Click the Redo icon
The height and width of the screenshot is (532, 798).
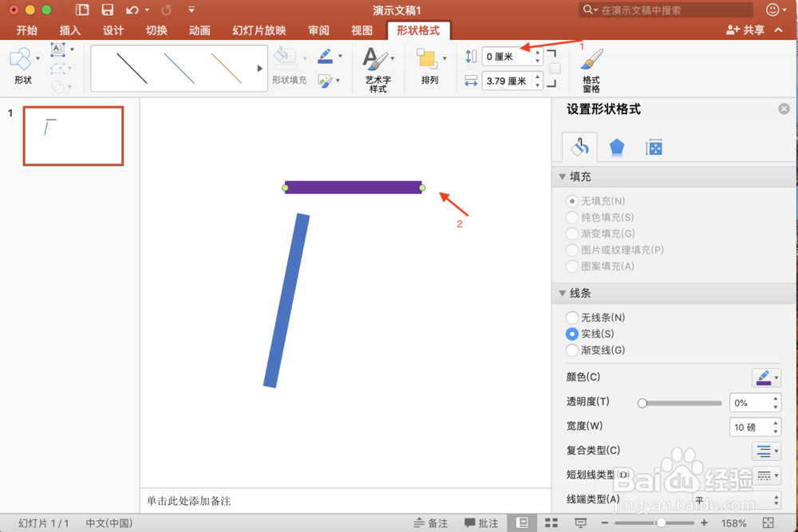pos(167,10)
